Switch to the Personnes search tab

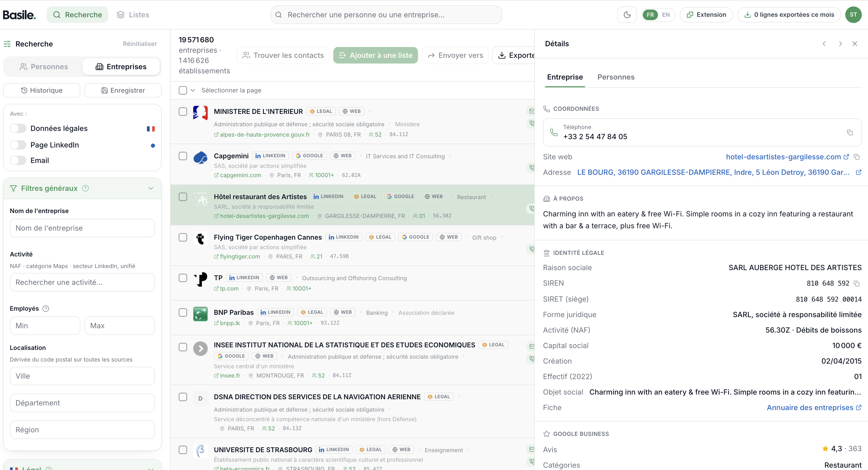click(43, 67)
